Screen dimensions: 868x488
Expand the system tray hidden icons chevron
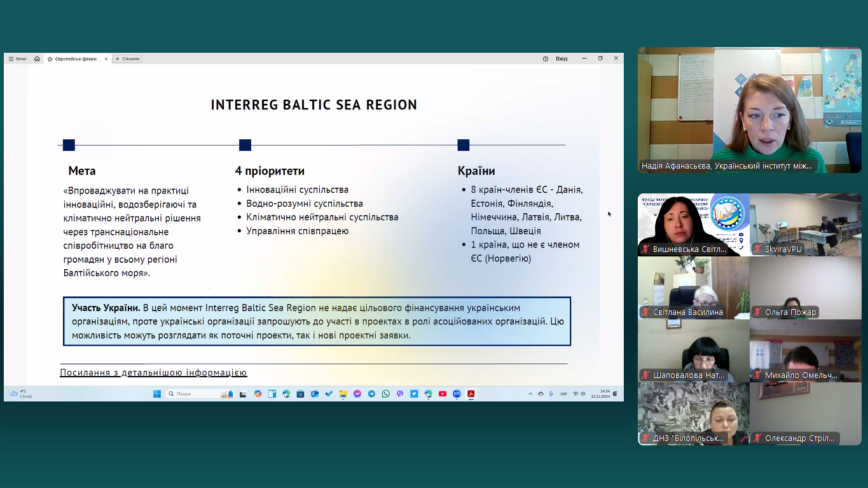530,394
